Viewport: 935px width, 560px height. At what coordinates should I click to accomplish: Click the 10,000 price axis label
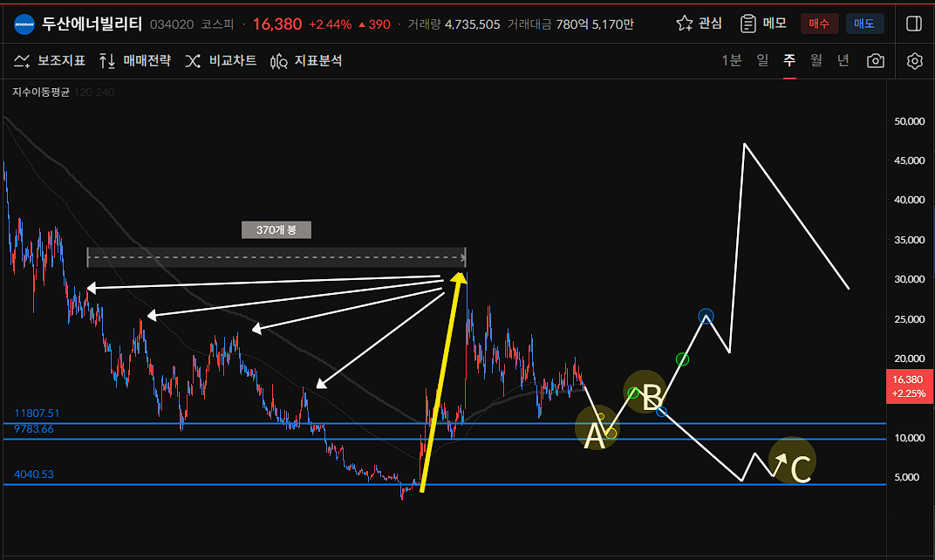[910, 438]
